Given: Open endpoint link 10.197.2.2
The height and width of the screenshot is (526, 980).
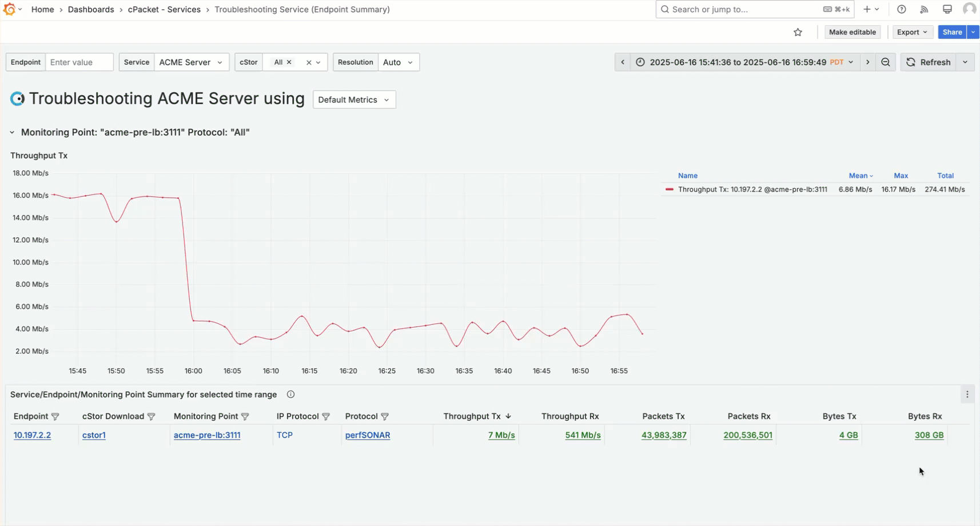Looking at the screenshot, I should pyautogui.click(x=32, y=435).
